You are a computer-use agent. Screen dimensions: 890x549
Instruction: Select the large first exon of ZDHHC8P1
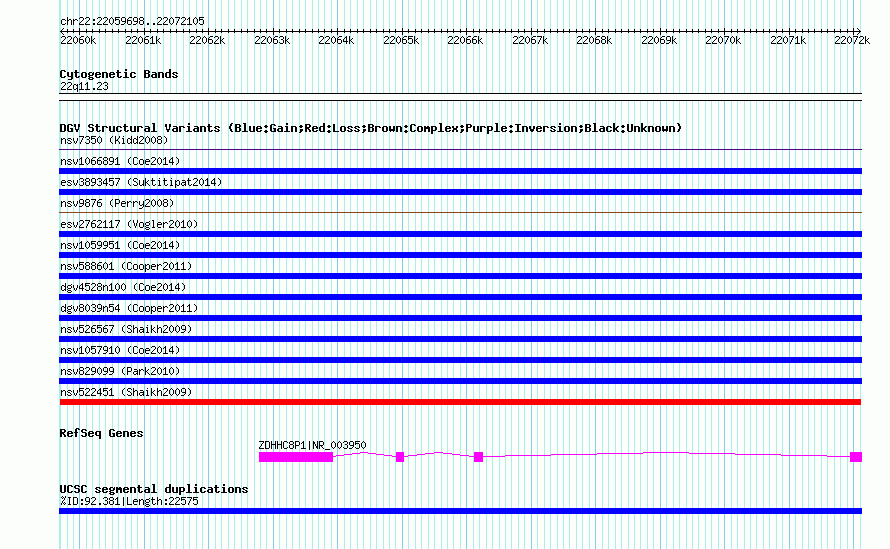tap(296, 457)
